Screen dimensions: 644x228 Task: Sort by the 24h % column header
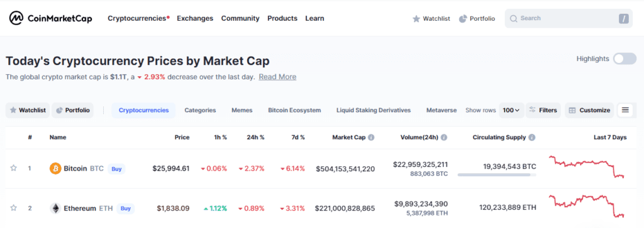[x=255, y=137]
